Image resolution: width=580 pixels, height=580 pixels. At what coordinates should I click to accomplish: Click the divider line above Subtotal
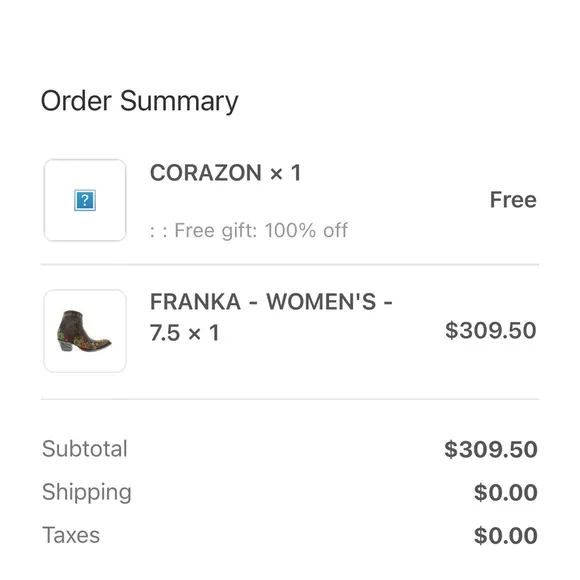pyautogui.click(x=290, y=399)
